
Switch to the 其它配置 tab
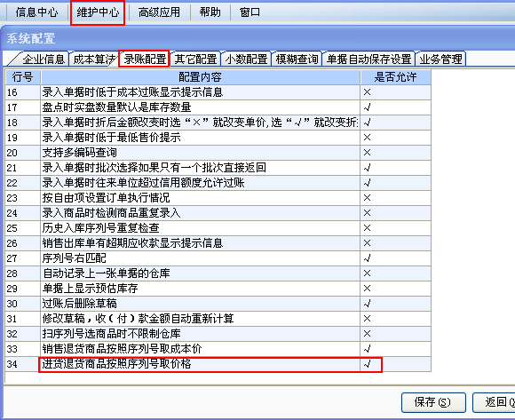click(x=195, y=59)
